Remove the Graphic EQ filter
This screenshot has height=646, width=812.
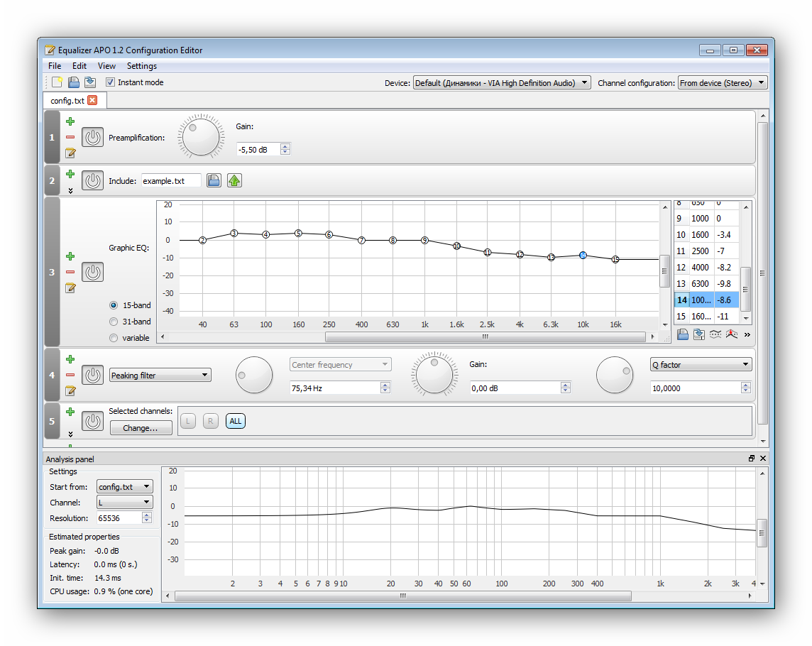coord(70,272)
